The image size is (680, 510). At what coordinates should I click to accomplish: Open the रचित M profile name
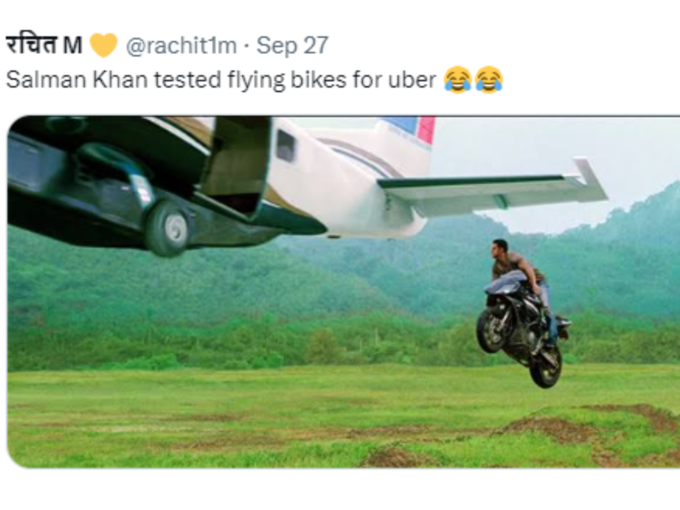44,45
